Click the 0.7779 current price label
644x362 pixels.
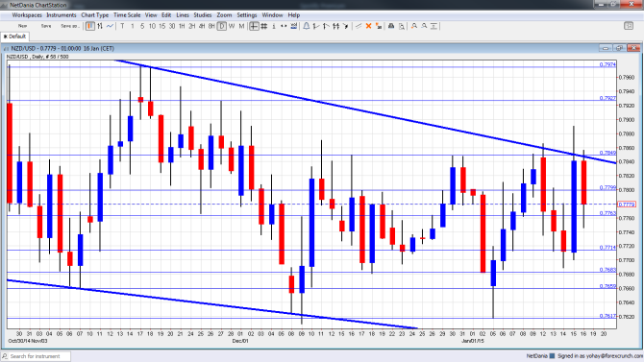[627, 205]
